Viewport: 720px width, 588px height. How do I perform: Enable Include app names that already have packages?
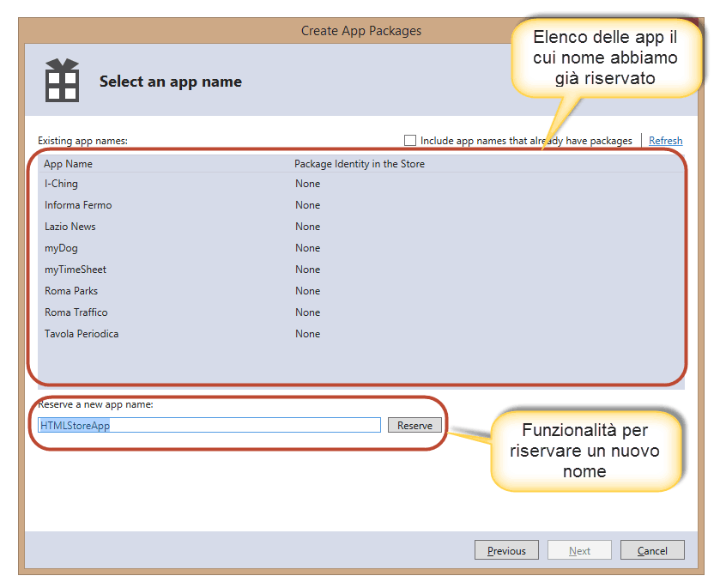[x=410, y=141]
